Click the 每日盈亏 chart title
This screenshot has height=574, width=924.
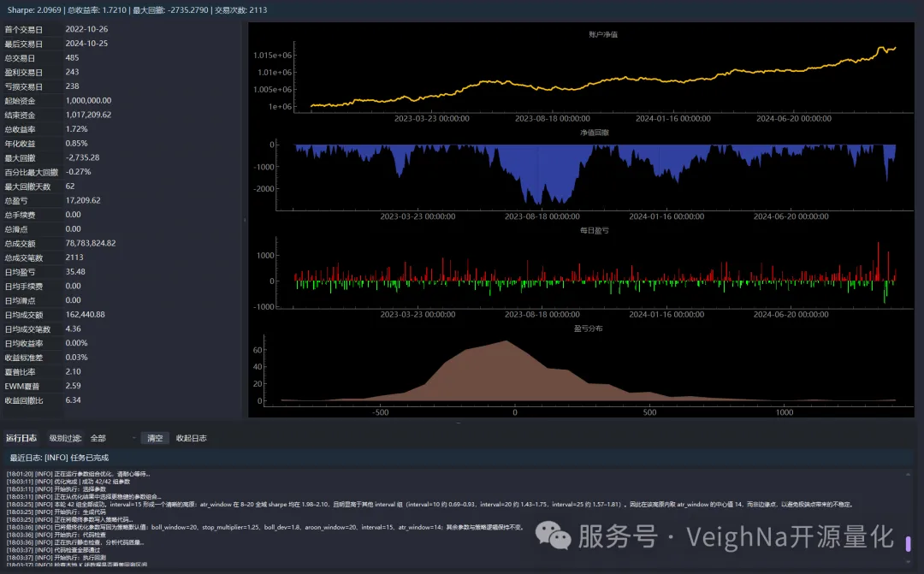pos(594,230)
